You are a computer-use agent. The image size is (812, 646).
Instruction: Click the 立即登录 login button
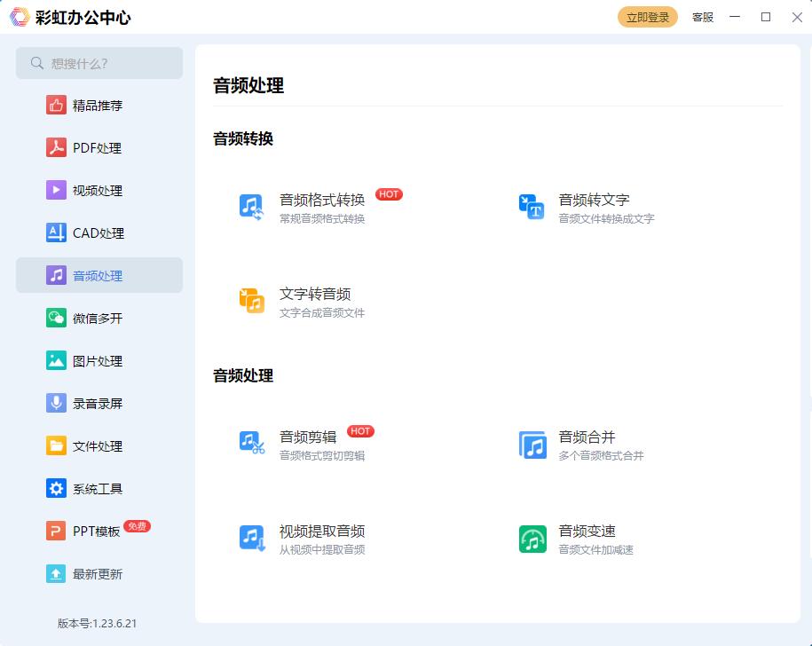tap(647, 16)
